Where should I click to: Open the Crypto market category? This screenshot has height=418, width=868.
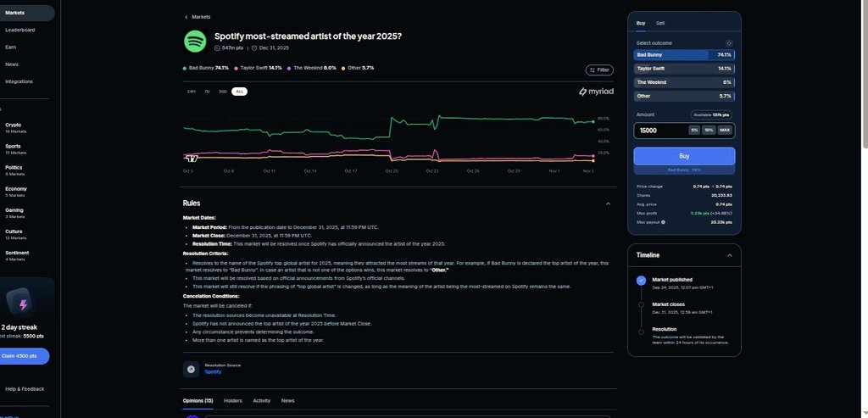tap(15, 128)
